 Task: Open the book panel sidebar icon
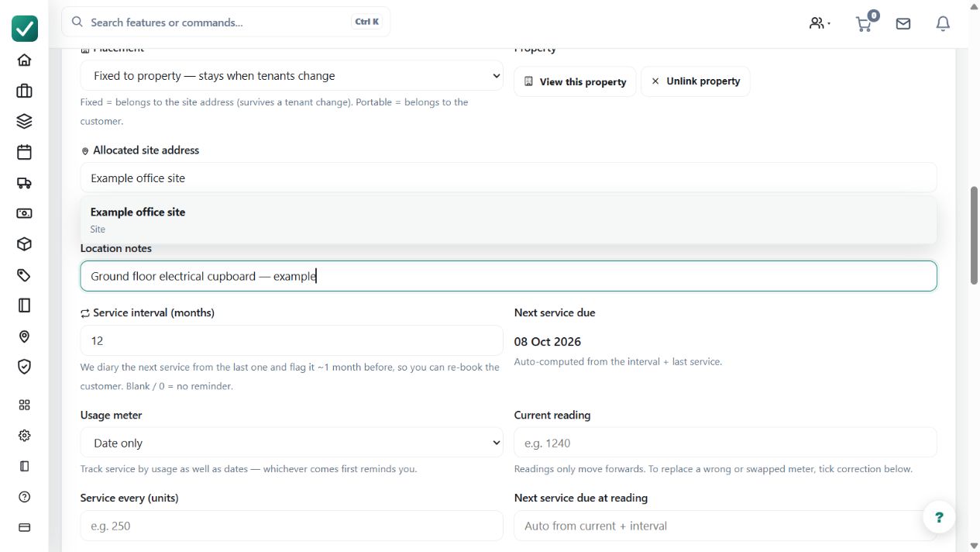click(24, 305)
